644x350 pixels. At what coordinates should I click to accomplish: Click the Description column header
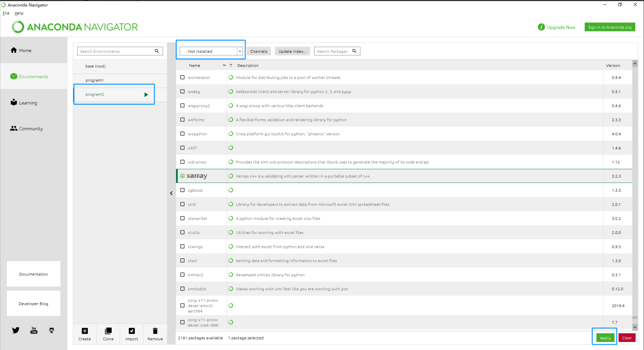pyautogui.click(x=248, y=66)
